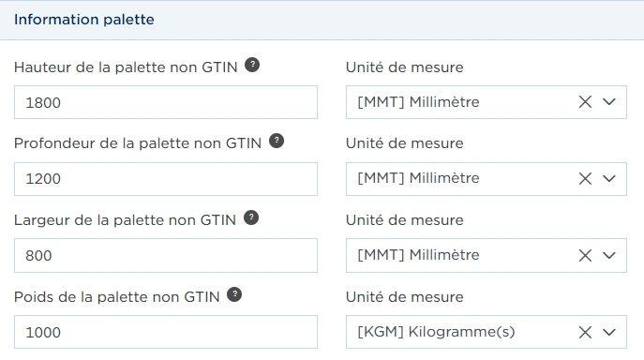Clear the unit selection for Largeur
The height and width of the screenshot is (360, 644).
coord(585,256)
